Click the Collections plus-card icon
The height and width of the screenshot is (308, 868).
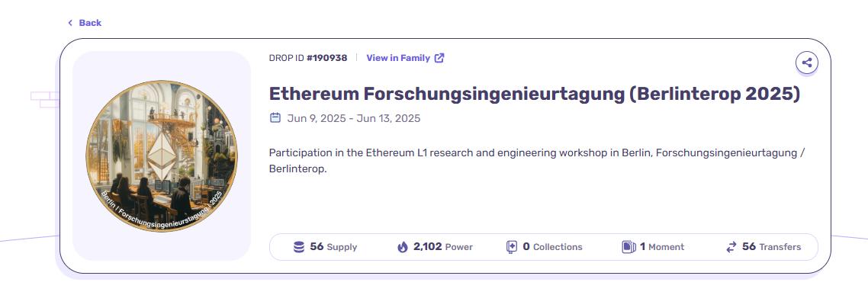[x=512, y=247]
